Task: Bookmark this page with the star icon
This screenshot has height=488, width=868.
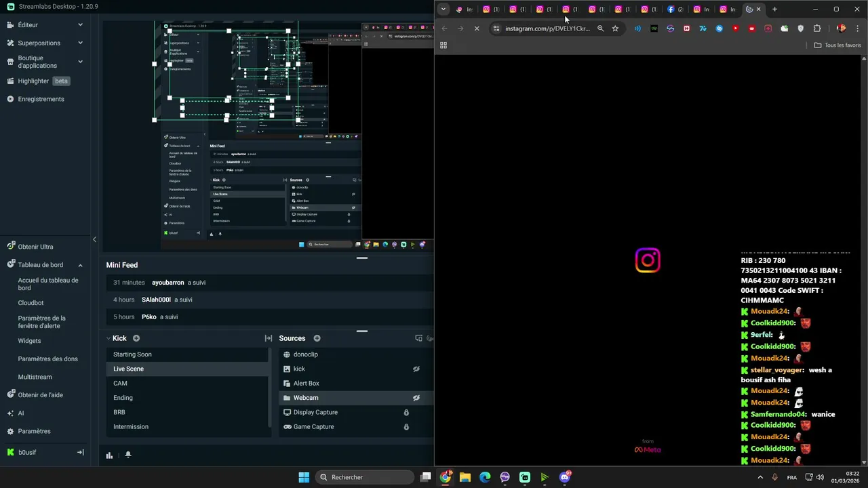Action: coord(615,28)
